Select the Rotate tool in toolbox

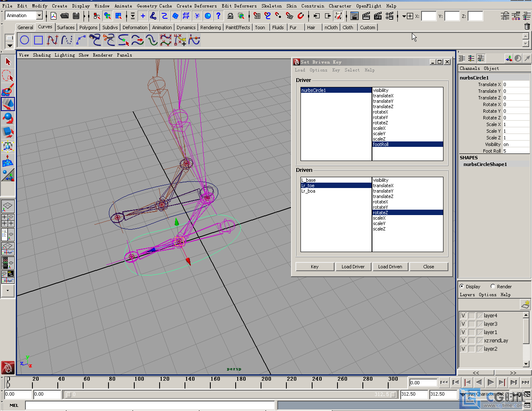pyautogui.click(x=8, y=118)
